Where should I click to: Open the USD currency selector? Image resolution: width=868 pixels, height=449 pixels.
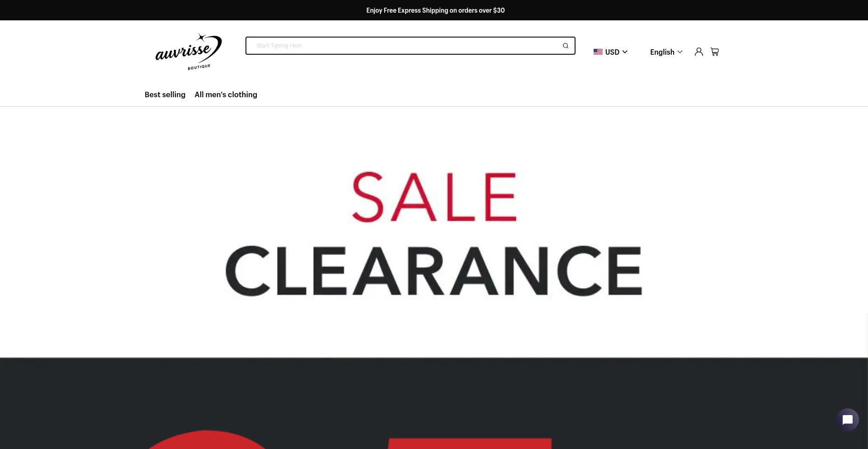(x=610, y=52)
